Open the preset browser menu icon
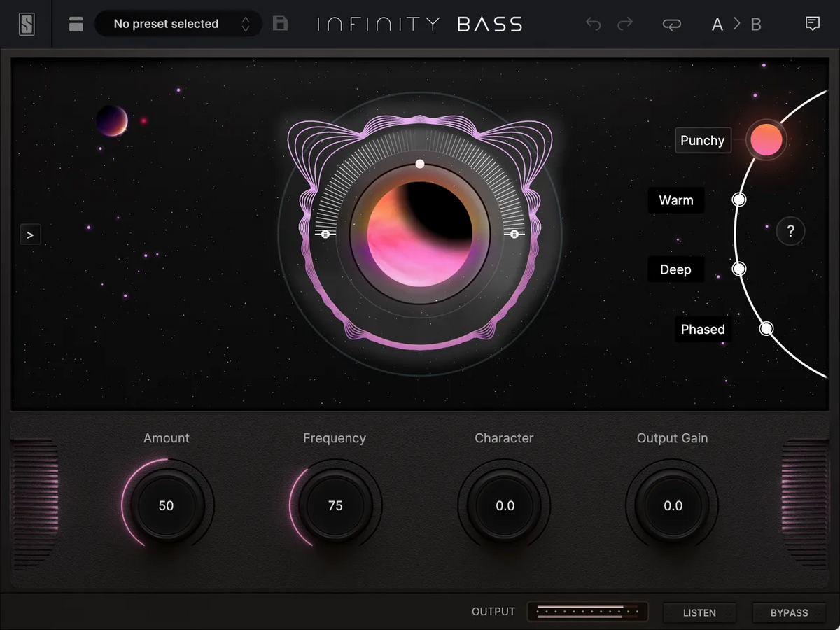 click(x=75, y=23)
